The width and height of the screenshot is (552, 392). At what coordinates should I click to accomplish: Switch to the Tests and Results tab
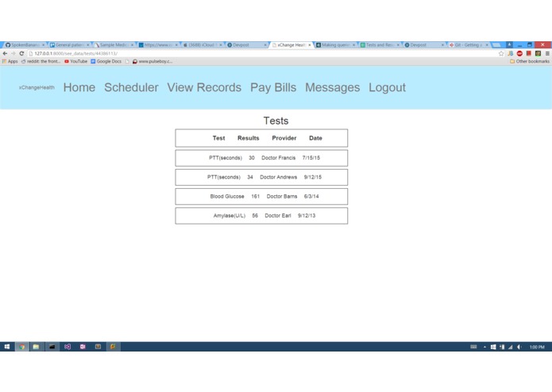(x=380, y=45)
